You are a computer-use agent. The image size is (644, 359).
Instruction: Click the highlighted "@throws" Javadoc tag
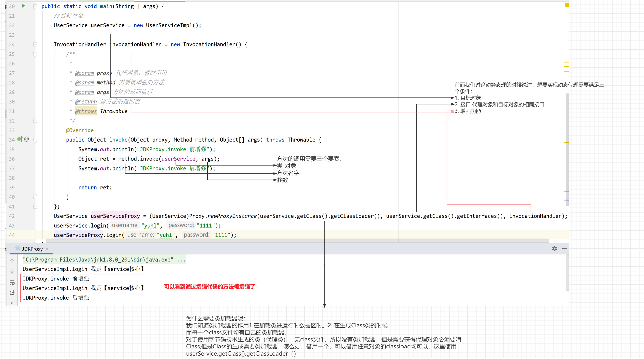[x=86, y=111]
